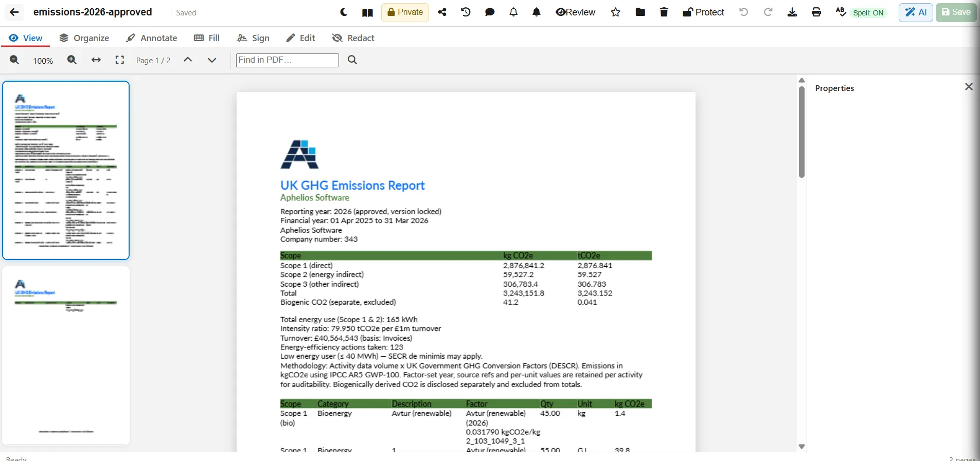Print the document
The image size is (980, 461).
tap(816, 12)
